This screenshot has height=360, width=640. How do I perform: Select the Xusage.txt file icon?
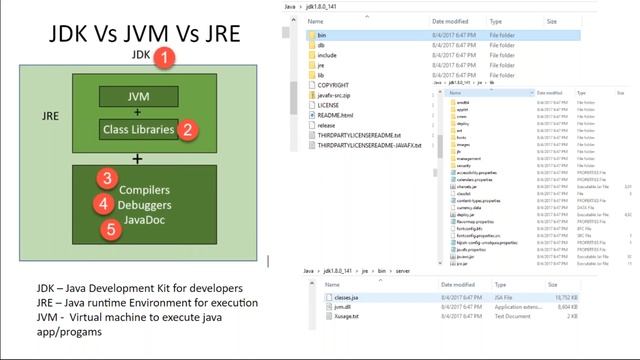329,316
